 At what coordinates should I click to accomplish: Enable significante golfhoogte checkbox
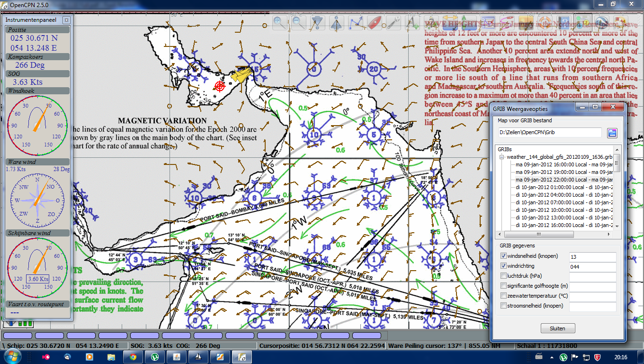pos(503,286)
